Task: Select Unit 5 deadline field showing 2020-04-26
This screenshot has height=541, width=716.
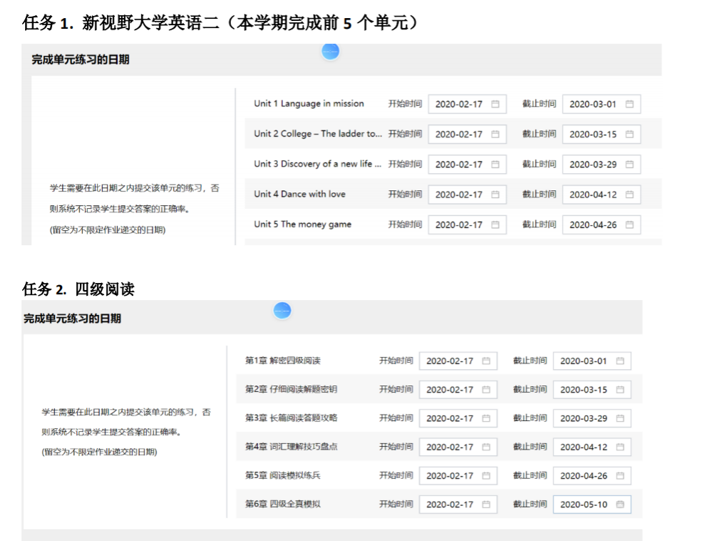Action: tap(594, 225)
